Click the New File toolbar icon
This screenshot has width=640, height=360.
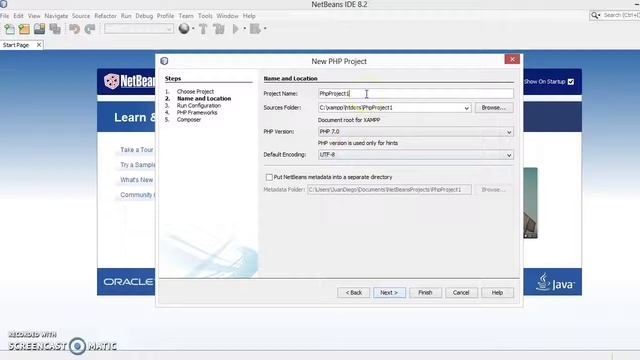[x=9, y=29]
